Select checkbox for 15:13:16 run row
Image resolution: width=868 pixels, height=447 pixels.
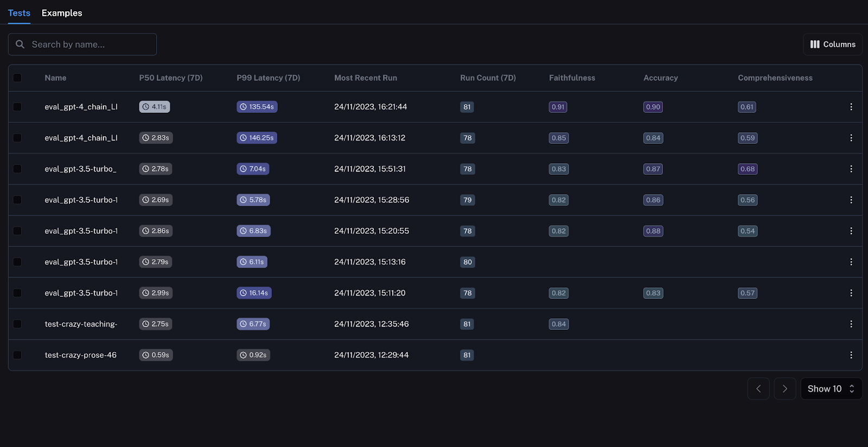pos(17,262)
